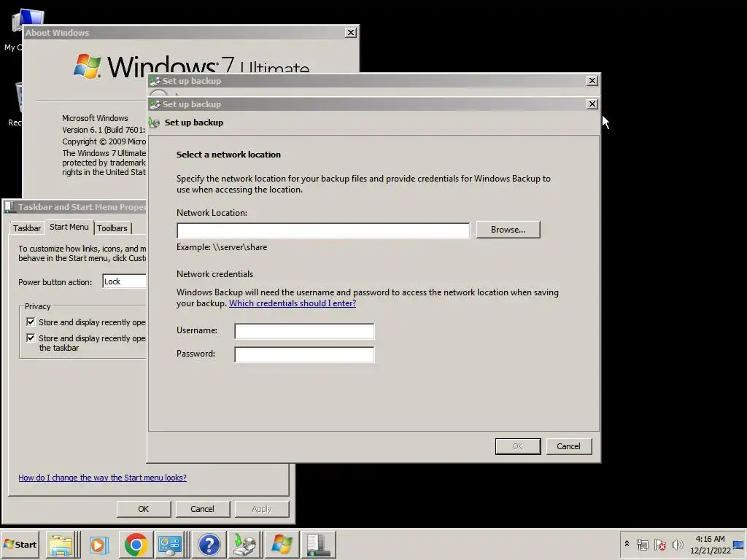Click the Set up backup header icon
Viewport: 747px width, 560px height.
pos(154,122)
